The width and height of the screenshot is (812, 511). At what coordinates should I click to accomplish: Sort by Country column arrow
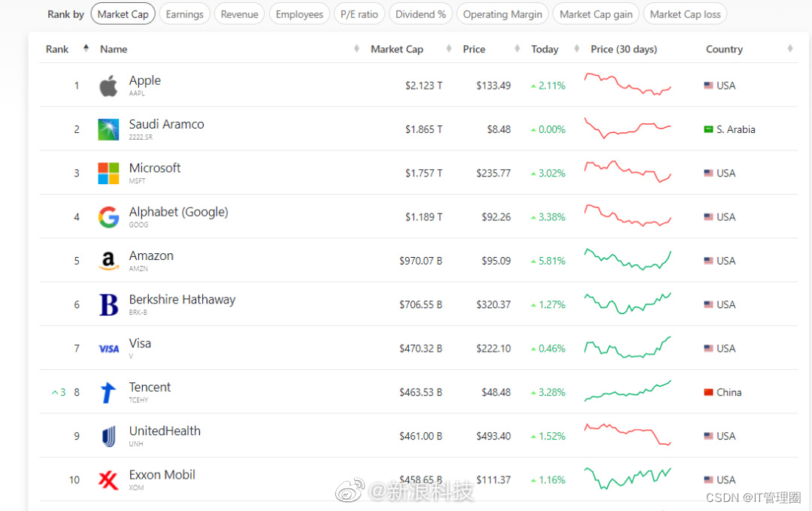(x=789, y=49)
